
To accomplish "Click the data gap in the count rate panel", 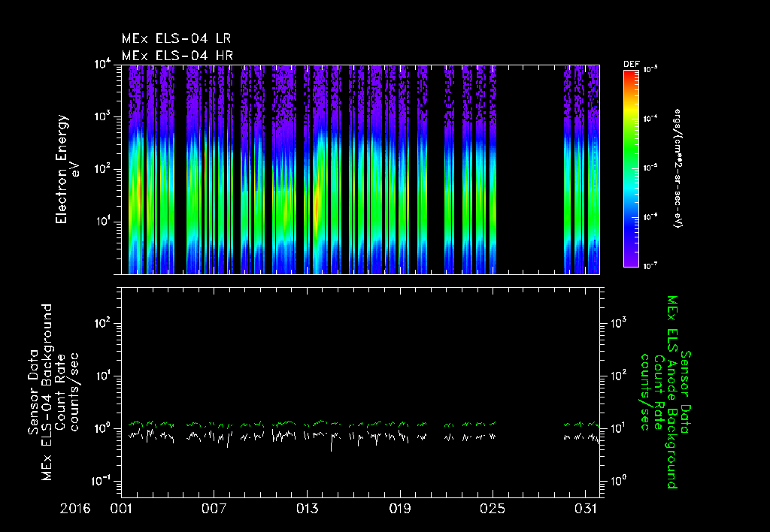I will [x=530, y=432].
